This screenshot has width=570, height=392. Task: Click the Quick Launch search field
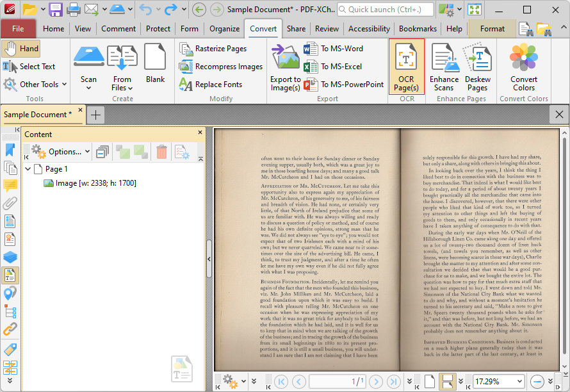pos(386,10)
